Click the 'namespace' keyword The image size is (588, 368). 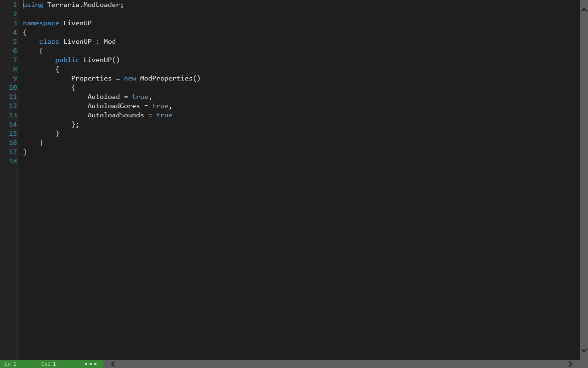click(x=41, y=23)
